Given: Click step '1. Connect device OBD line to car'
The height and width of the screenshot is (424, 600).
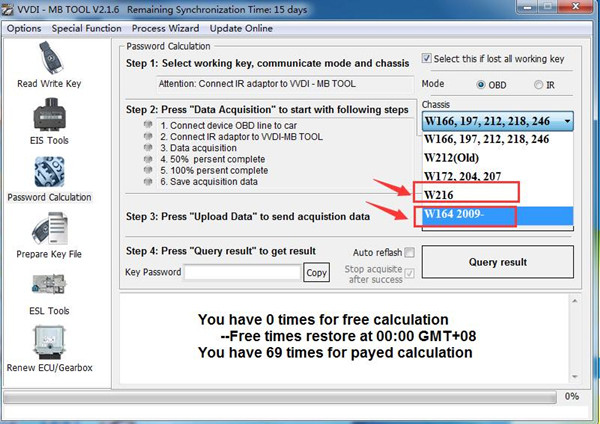Looking at the screenshot, I should point(228,126).
